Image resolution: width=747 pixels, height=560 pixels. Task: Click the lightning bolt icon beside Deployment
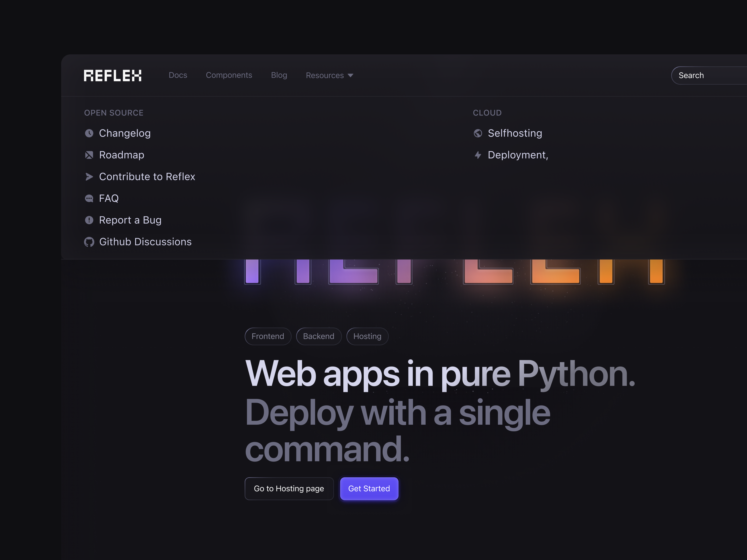pyautogui.click(x=478, y=155)
